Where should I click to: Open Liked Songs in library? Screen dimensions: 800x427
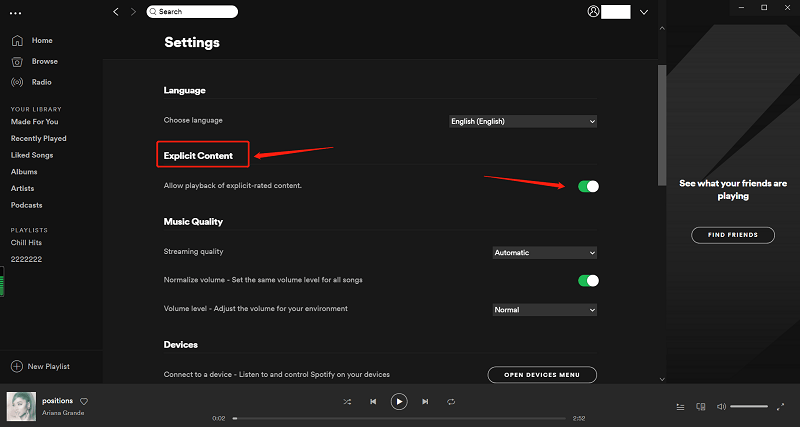click(x=32, y=155)
